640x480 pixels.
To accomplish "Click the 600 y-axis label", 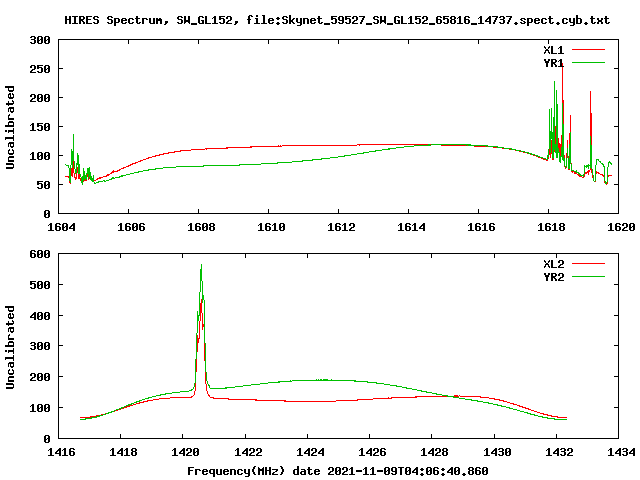I will tap(40, 254).
